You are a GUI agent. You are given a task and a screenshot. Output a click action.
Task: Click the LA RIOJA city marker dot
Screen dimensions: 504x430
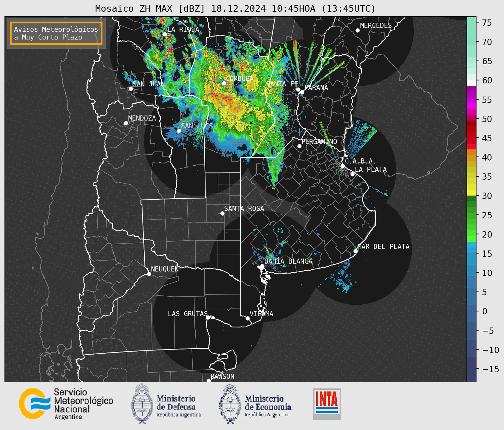pyautogui.click(x=165, y=34)
